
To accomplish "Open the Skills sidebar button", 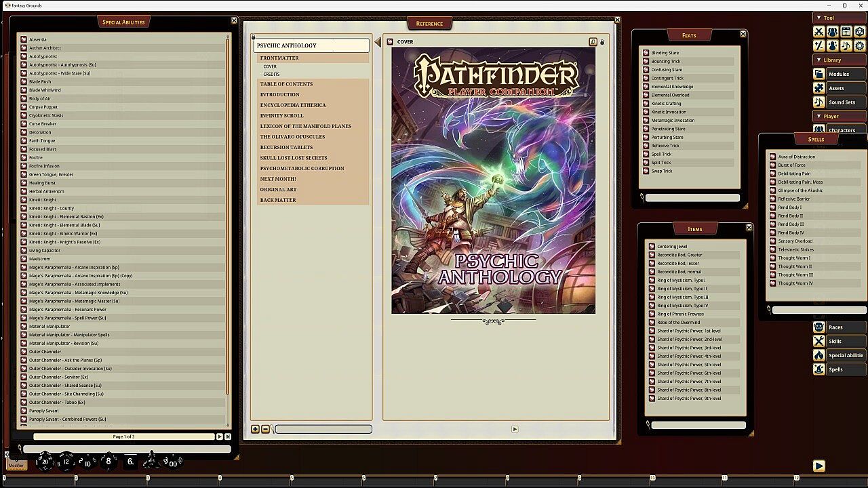I will pos(846,342).
